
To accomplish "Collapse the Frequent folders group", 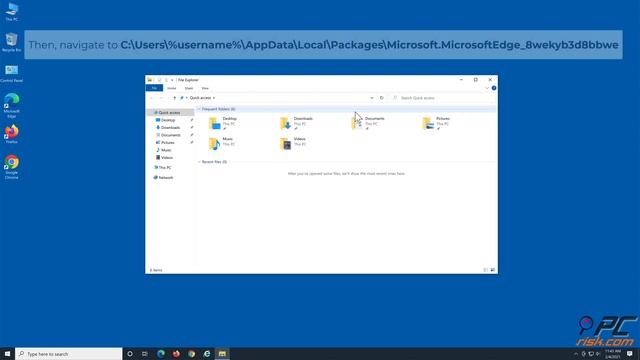I will (199, 109).
